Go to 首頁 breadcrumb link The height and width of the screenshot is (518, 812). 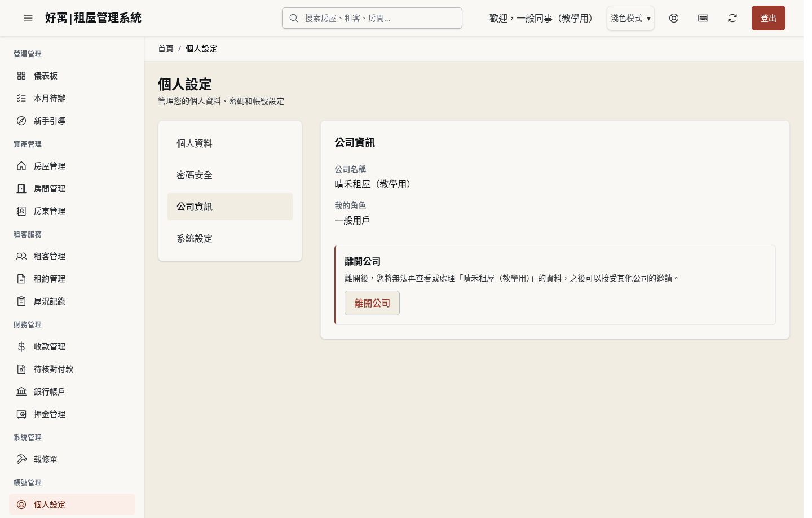166,49
